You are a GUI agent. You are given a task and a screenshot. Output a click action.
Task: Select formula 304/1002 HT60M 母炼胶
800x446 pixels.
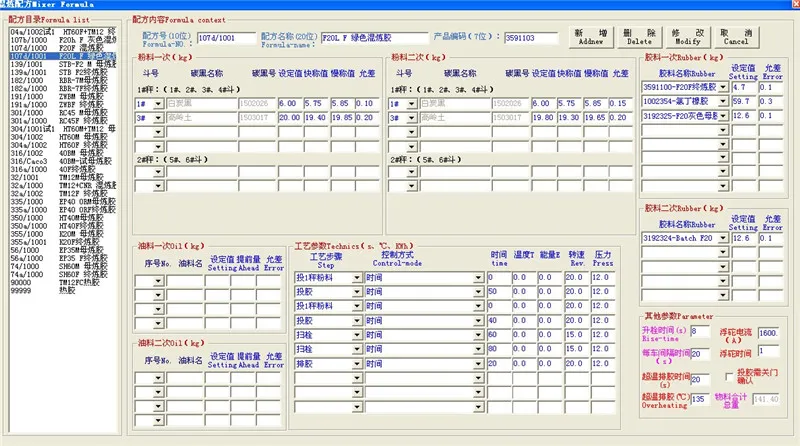[x=63, y=137]
